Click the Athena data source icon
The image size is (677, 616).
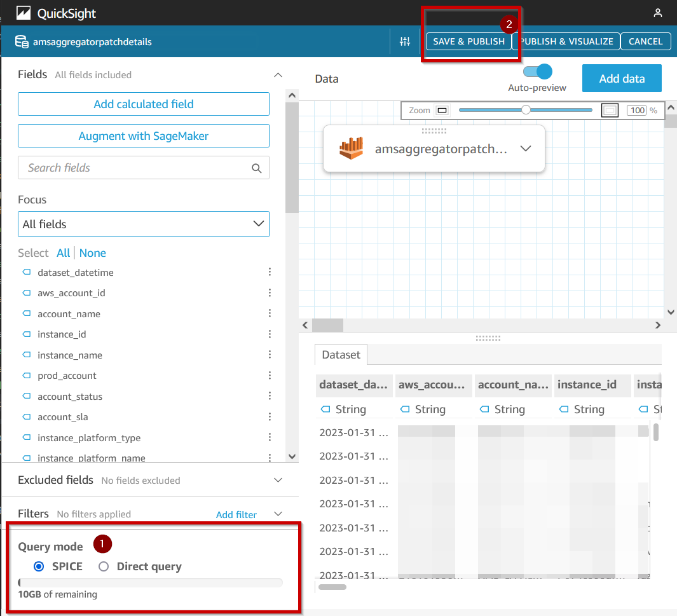coord(351,149)
